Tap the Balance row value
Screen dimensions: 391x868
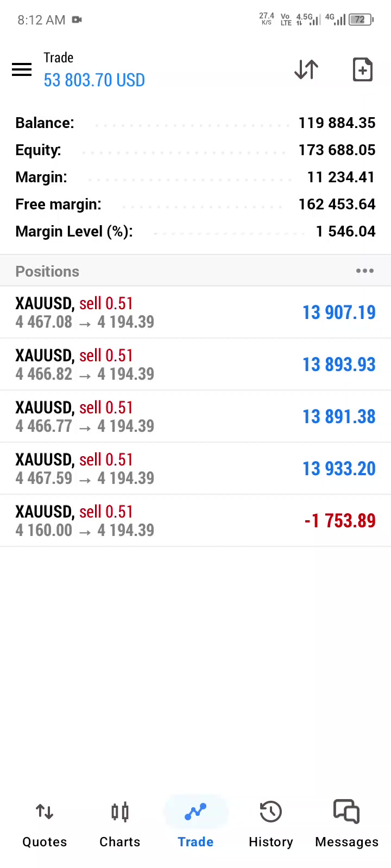coord(337,123)
